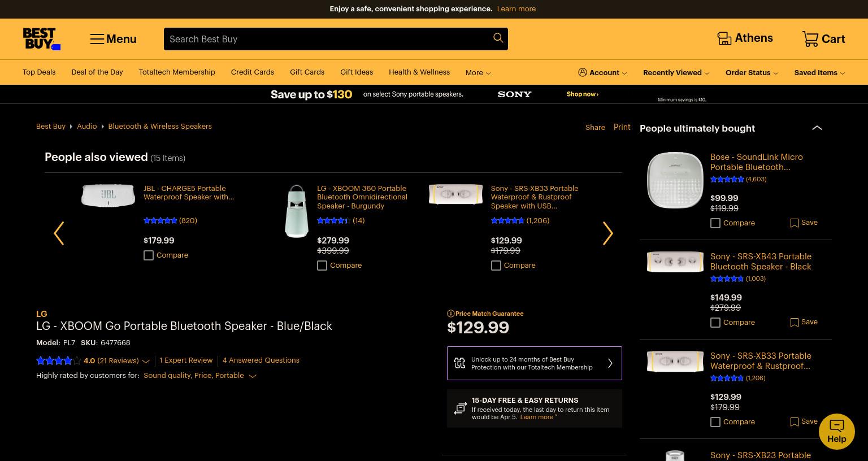Viewport: 868px width, 461px height.
Task: Save Sony SRS-XB43 bookmark icon
Action: [x=794, y=322]
